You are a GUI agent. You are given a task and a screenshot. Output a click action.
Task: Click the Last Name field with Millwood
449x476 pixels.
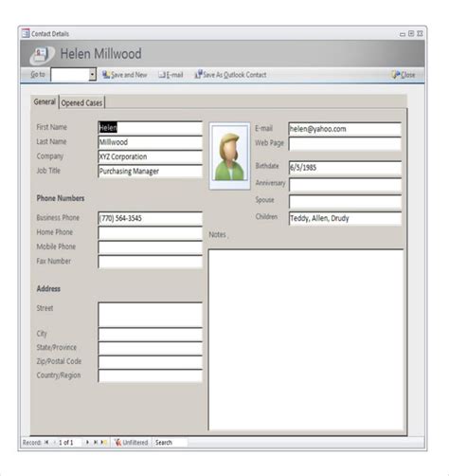150,142
